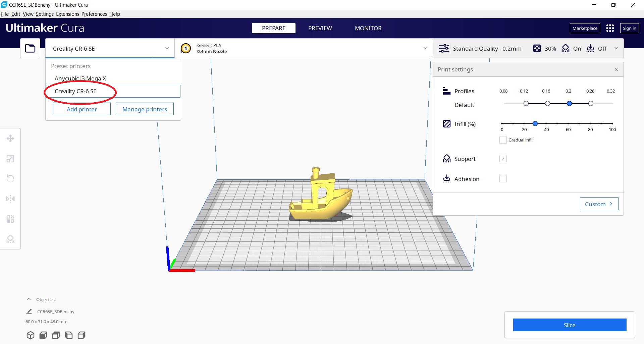Click the Add printer button
The width and height of the screenshot is (644, 344).
pyautogui.click(x=82, y=109)
